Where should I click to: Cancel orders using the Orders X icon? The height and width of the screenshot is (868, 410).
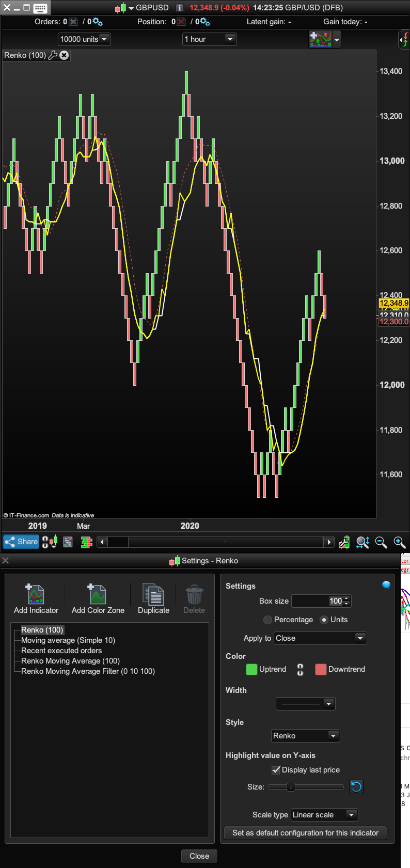[73, 22]
